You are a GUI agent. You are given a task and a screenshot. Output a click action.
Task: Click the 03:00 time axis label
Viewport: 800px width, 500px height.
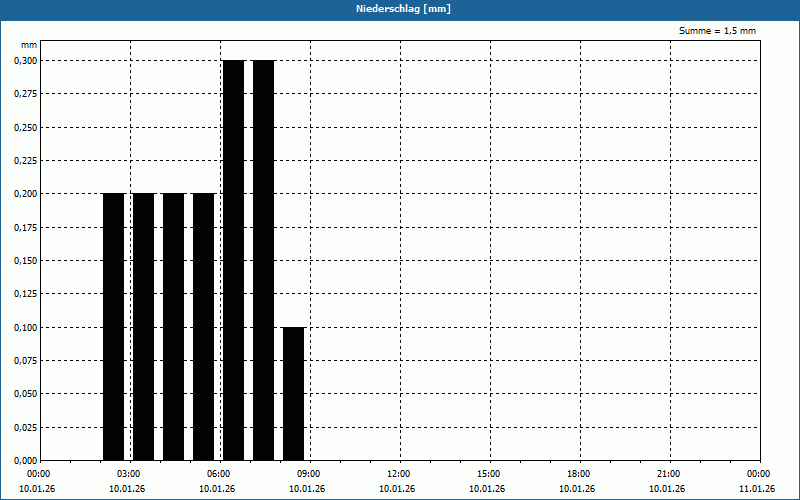[x=128, y=474]
